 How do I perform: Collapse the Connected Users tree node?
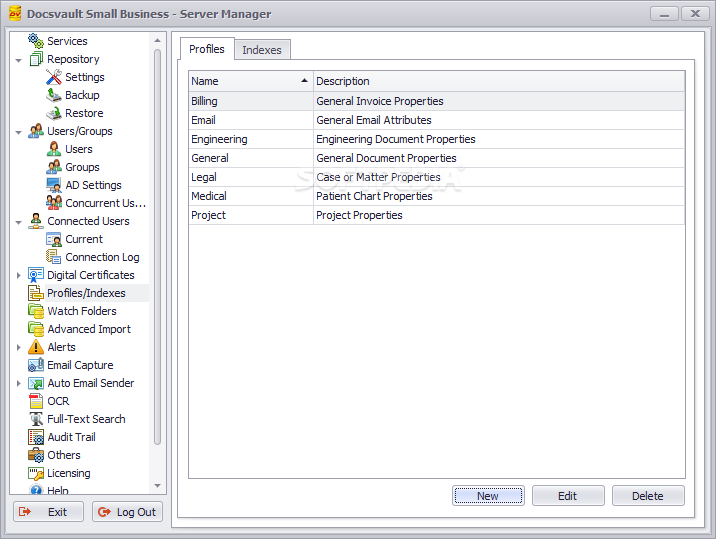(18, 222)
